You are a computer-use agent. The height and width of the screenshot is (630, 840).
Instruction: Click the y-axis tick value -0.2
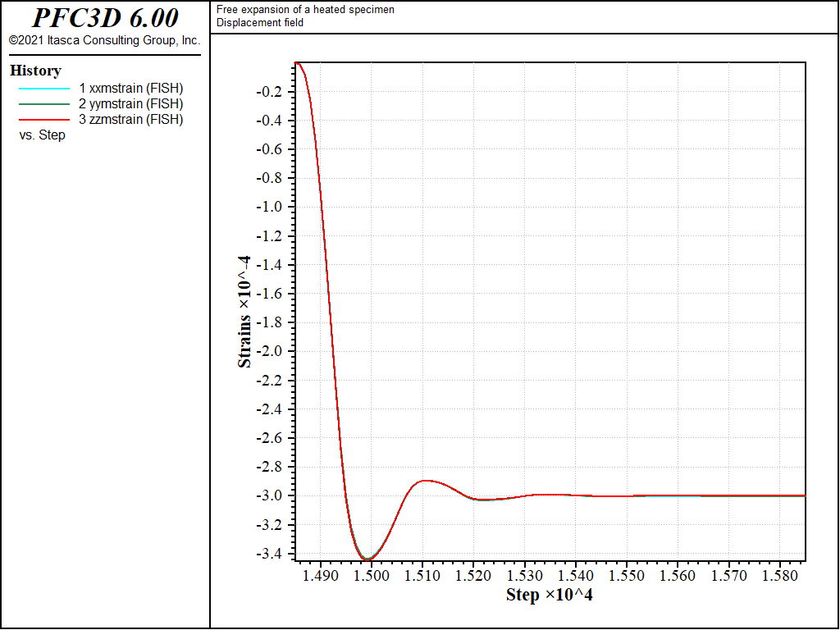[269, 92]
